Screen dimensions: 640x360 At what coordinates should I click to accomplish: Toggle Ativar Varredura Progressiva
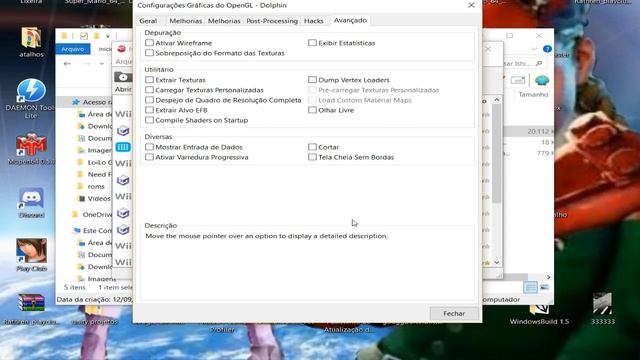[x=149, y=157]
